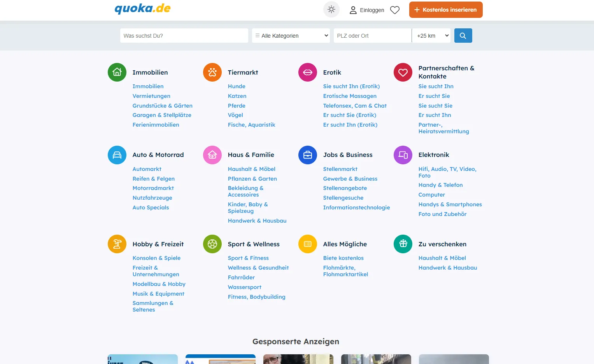
Task: Open the Handwerk & Hausbau link under Zu verschenken
Action: 448,268
